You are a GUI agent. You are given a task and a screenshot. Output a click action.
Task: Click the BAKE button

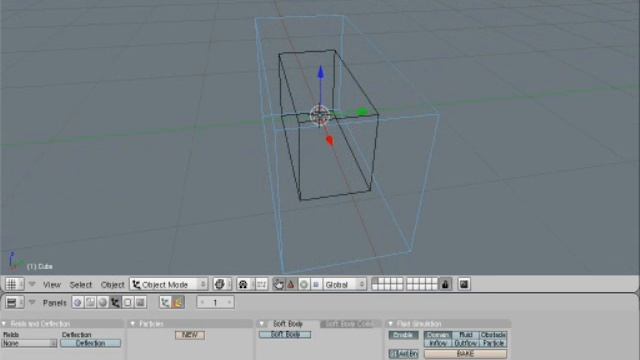465,353
